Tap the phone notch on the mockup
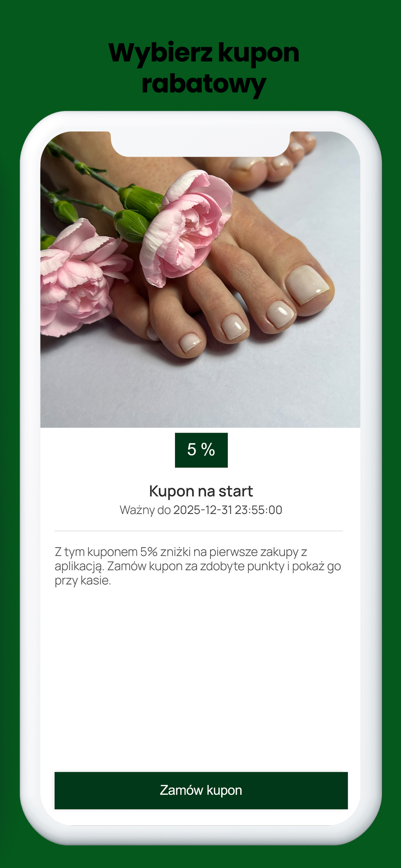 (x=200, y=144)
